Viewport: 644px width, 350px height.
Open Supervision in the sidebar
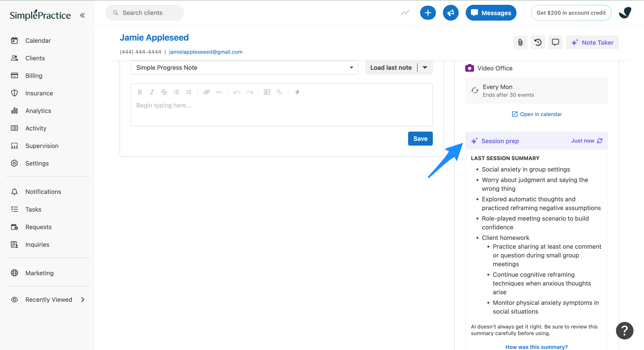[x=42, y=146]
